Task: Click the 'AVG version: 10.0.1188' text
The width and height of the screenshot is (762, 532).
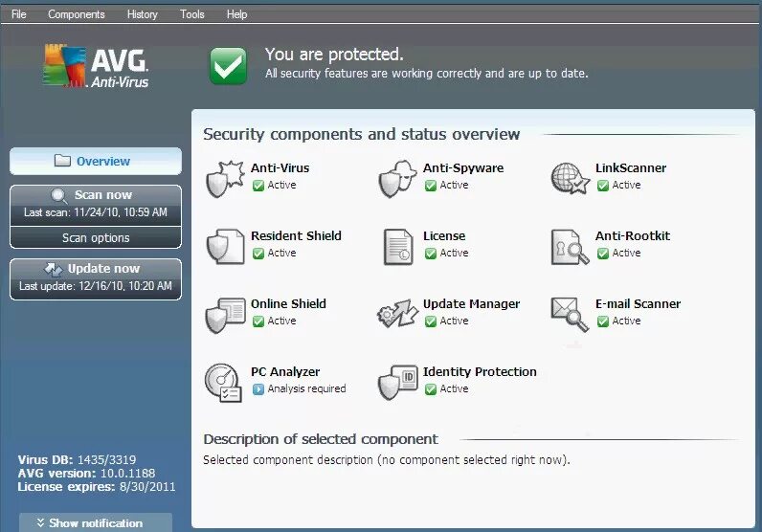Action: click(86, 474)
